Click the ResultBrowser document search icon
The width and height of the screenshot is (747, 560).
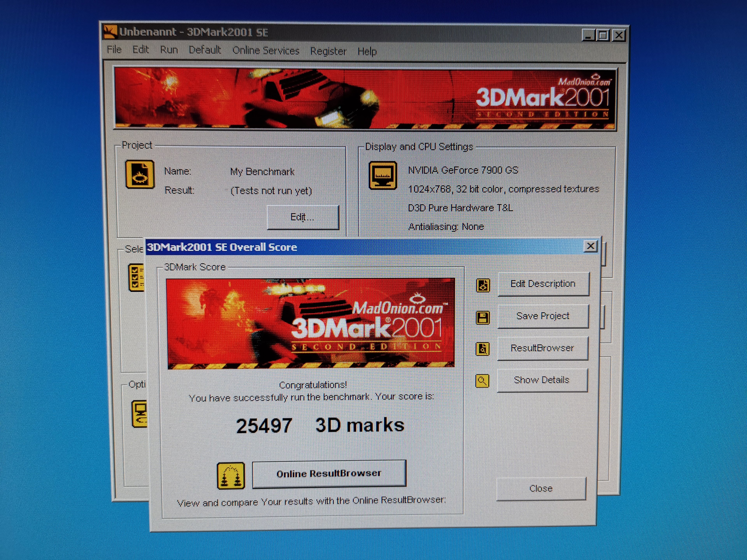(x=482, y=349)
